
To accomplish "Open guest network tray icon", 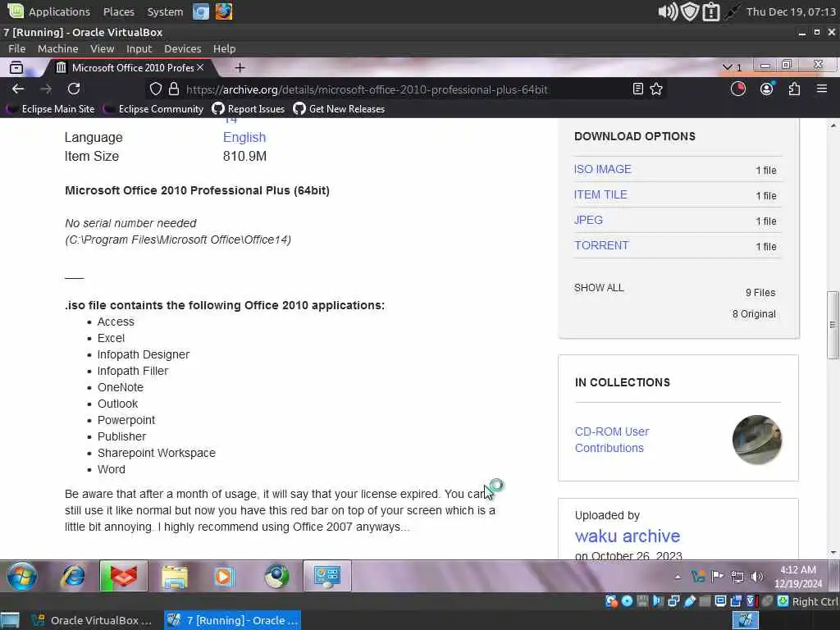I will [737, 577].
